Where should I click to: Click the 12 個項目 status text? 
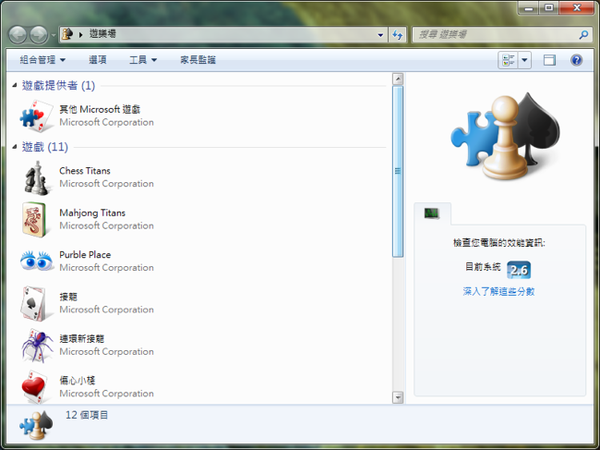[86, 415]
